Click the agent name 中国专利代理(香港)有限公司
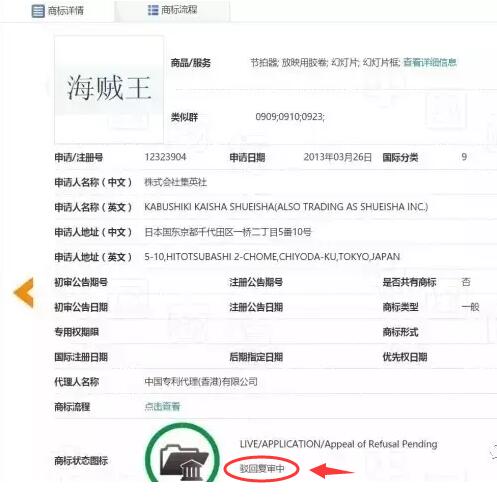 [x=201, y=382]
